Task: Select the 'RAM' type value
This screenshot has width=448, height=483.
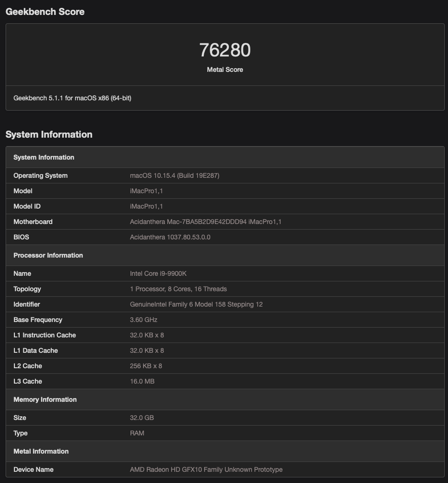Action: [x=137, y=433]
